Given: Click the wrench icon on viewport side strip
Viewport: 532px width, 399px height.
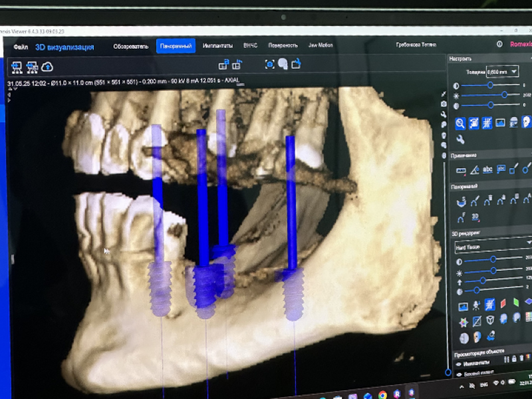Looking at the screenshot, I should pyautogui.click(x=444, y=114).
